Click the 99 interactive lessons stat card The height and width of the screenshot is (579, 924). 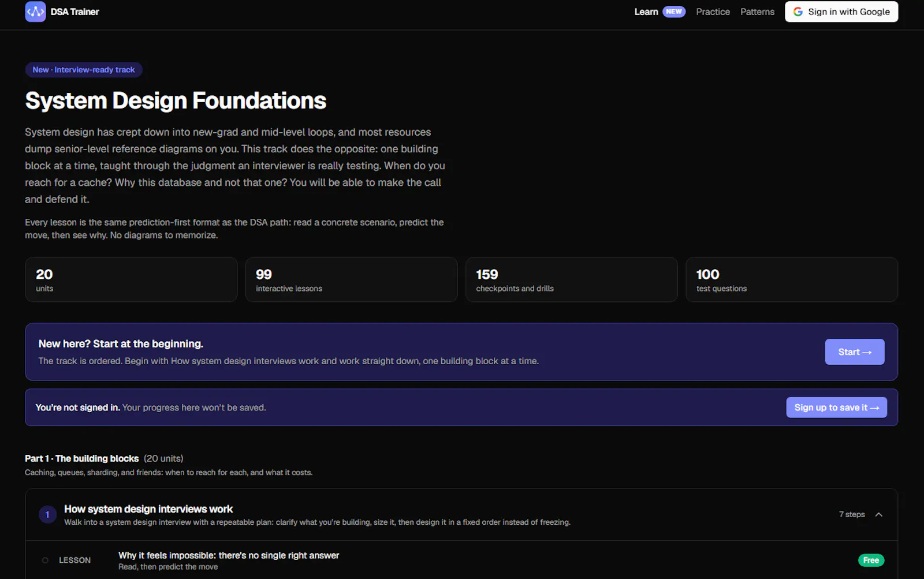(351, 279)
